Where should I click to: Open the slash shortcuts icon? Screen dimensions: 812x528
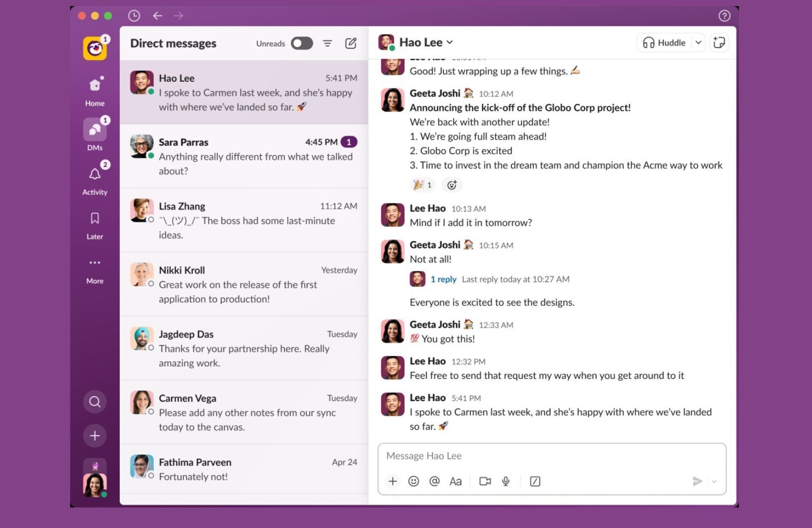tap(535, 481)
